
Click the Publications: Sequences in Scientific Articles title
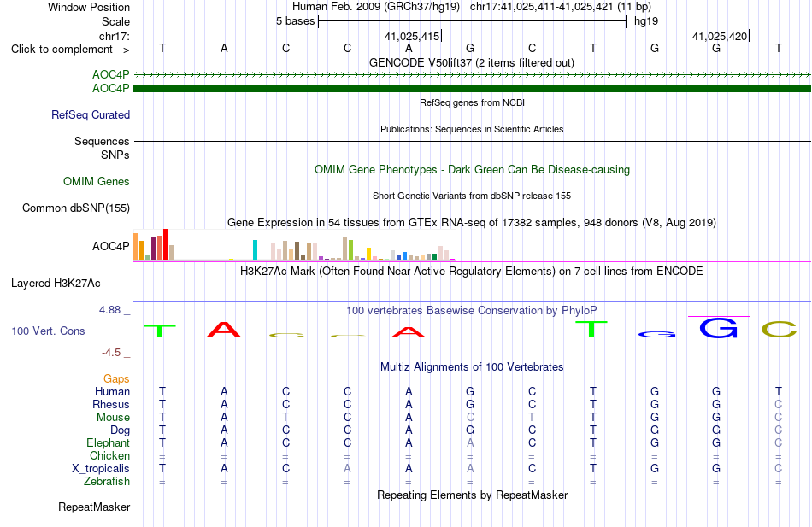[472, 129]
